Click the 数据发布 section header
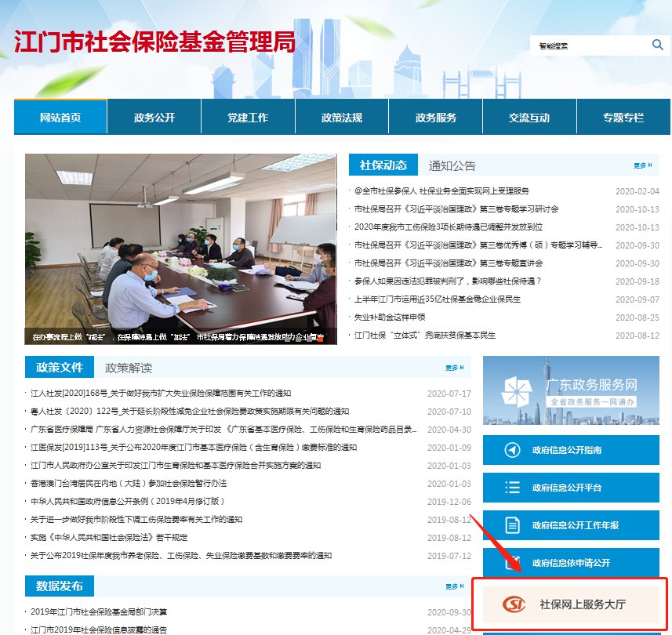 (x=60, y=586)
